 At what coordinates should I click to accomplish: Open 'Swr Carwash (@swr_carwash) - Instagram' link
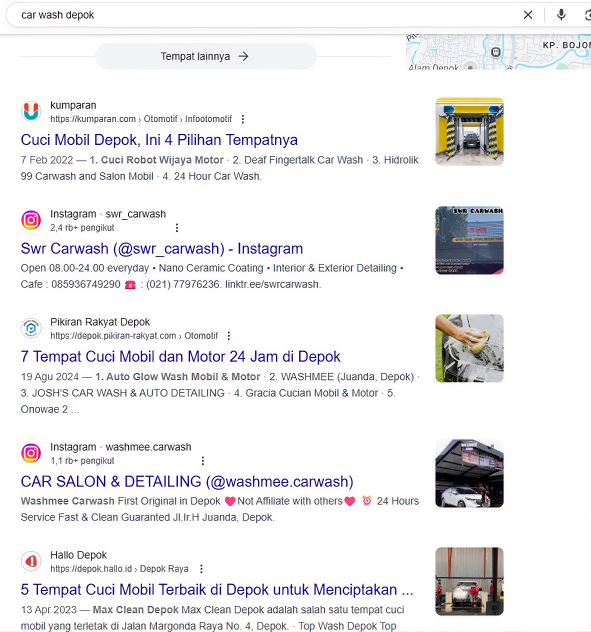(x=162, y=249)
